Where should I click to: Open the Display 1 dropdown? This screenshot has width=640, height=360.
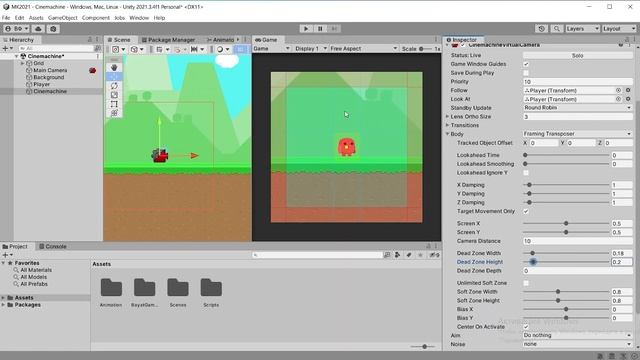(311, 49)
